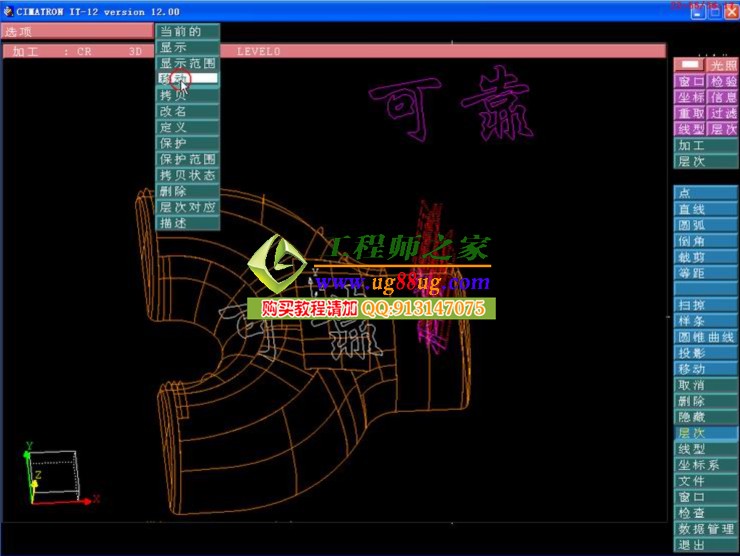740x556 pixels.
Task: Click 退出 exit button
Action: pyautogui.click(x=706, y=546)
